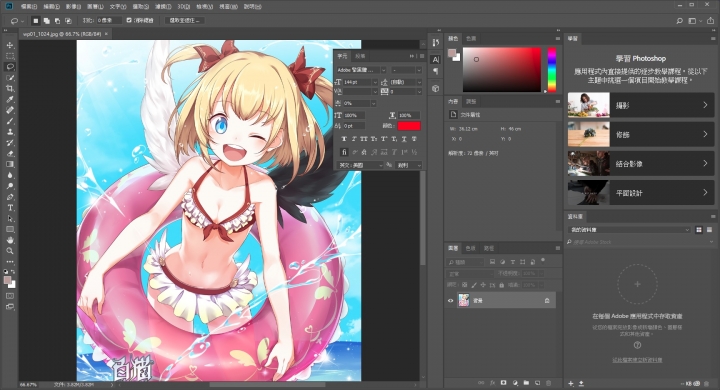
Task: Open the Paragraph panel dock icon
Action: [x=436, y=71]
